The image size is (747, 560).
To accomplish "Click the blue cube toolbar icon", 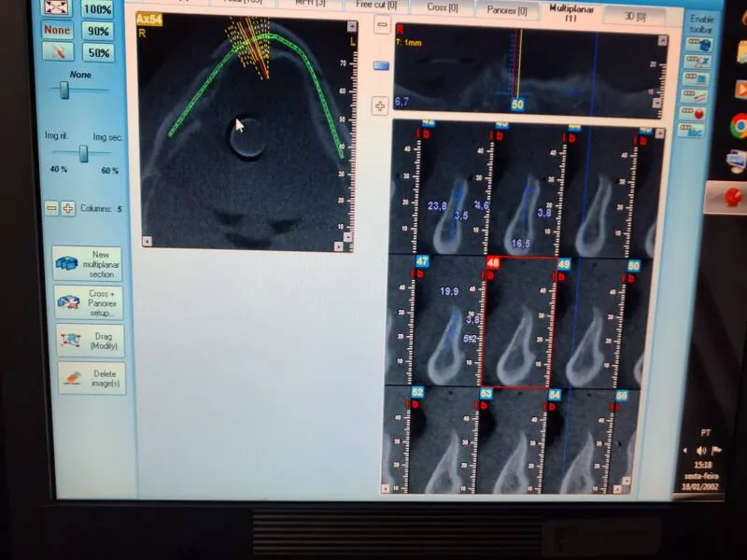I will pos(698,45).
